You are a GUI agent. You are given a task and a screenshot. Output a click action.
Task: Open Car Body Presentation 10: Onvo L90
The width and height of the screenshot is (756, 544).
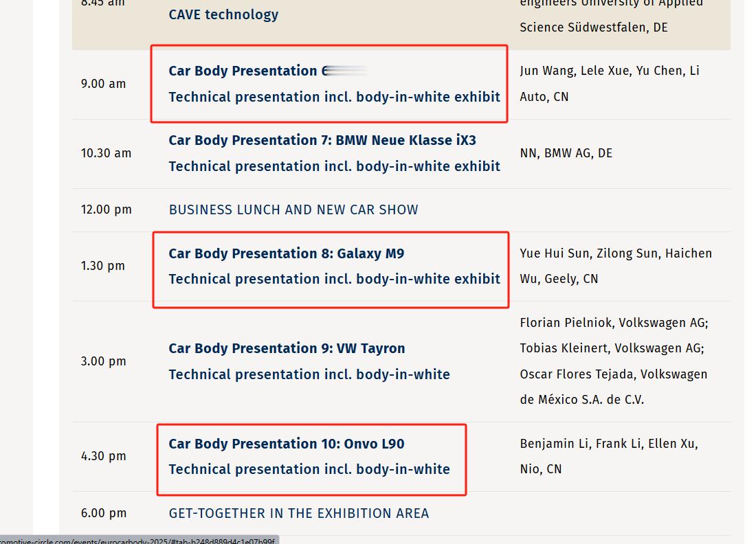(x=287, y=444)
